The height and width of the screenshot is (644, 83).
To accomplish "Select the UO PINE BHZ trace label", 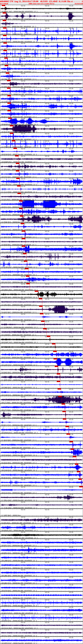I will click(x=19, y=222).
